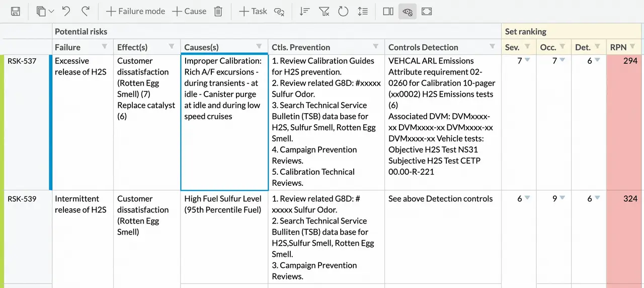Add a new Failure mode

[x=135, y=11]
